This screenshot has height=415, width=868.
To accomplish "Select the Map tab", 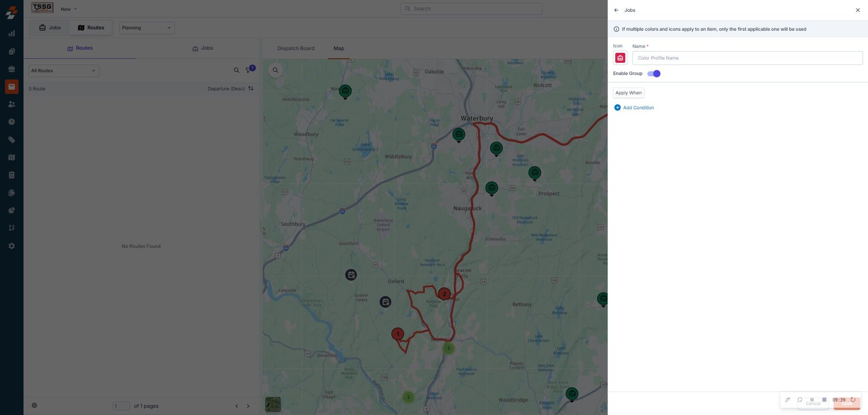I will click(339, 48).
